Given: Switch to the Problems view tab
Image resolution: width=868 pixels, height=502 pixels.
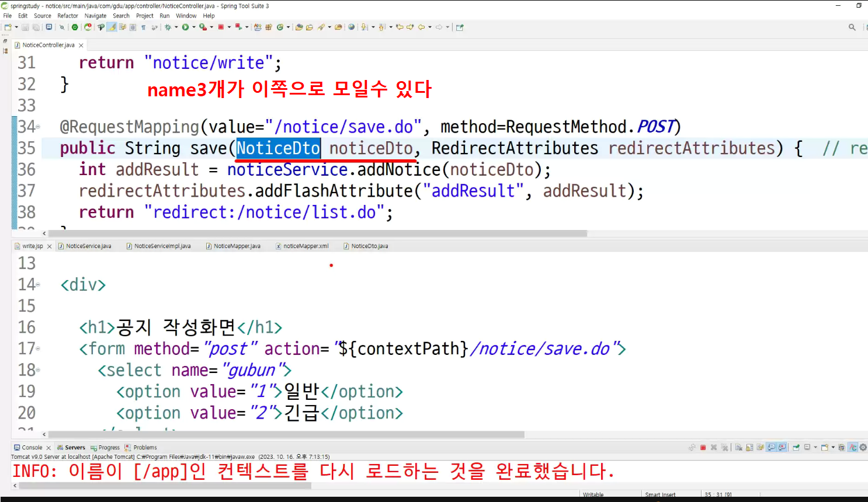Looking at the screenshot, I should (x=141, y=448).
